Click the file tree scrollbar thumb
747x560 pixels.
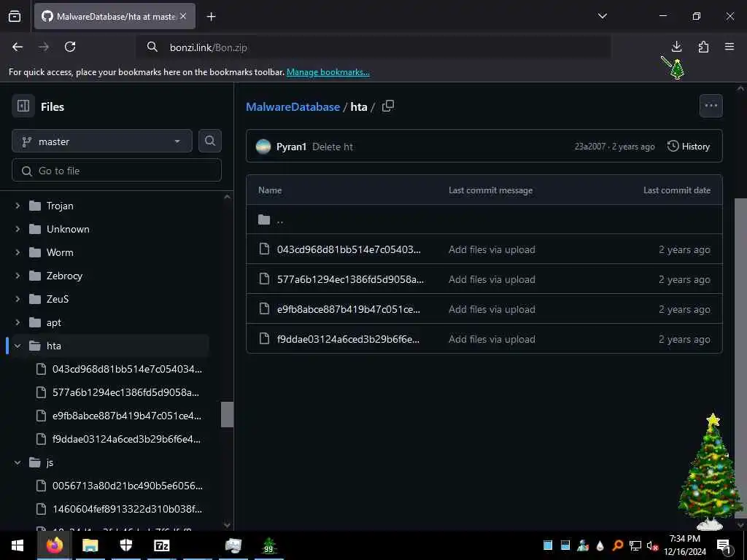tap(228, 414)
